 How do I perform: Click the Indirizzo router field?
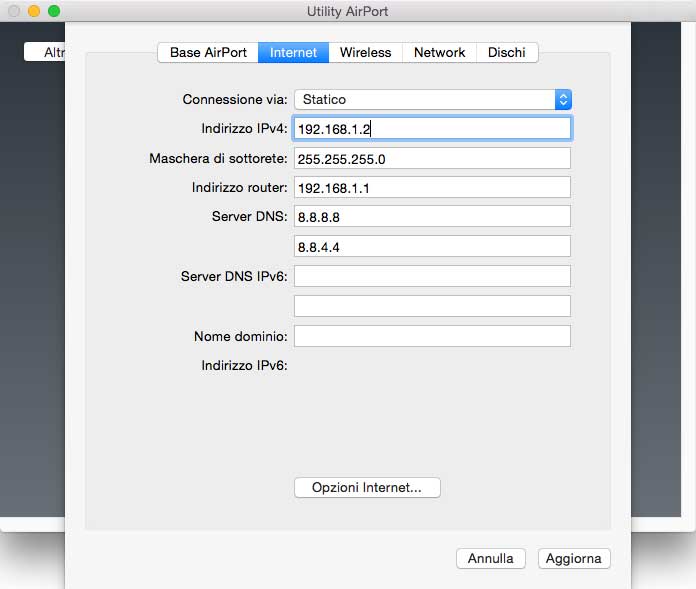tap(432, 188)
